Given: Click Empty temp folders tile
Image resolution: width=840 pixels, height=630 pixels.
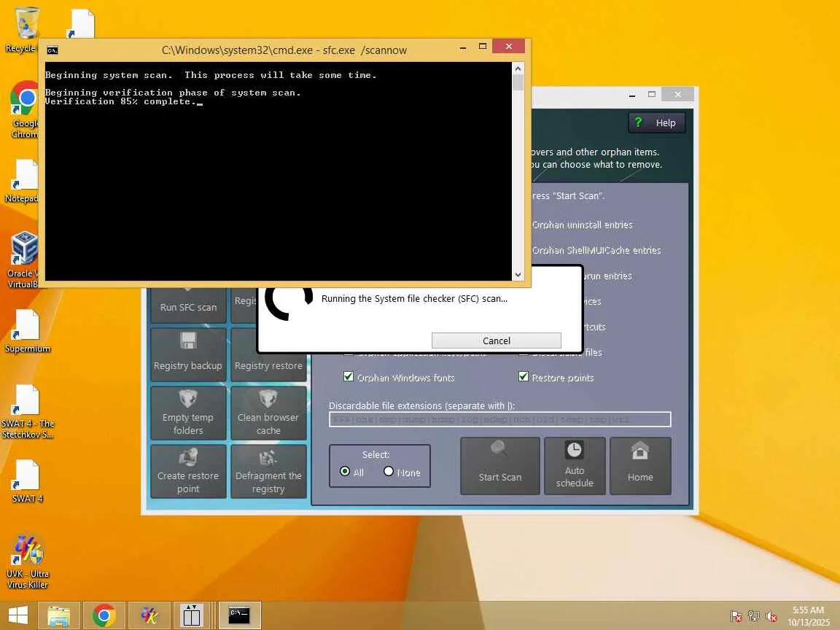Looking at the screenshot, I should click(x=188, y=413).
